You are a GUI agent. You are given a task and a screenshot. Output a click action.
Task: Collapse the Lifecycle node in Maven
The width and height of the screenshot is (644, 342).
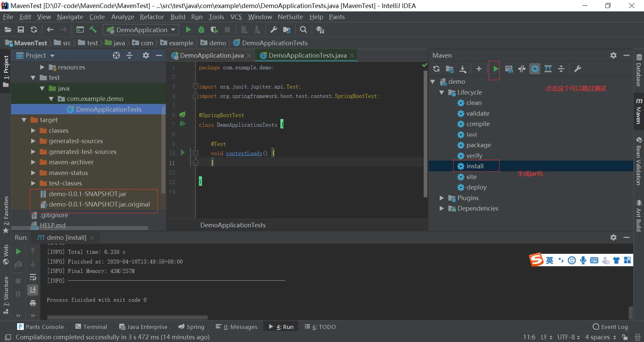pyautogui.click(x=441, y=92)
